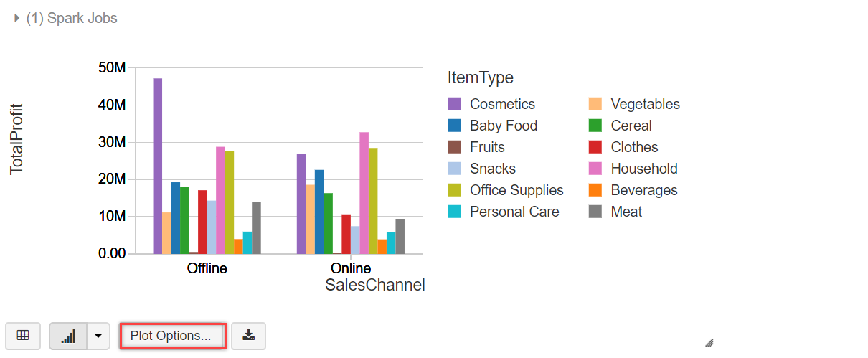
Task: Click the Cosmetics legend color swatch
Action: tap(454, 104)
